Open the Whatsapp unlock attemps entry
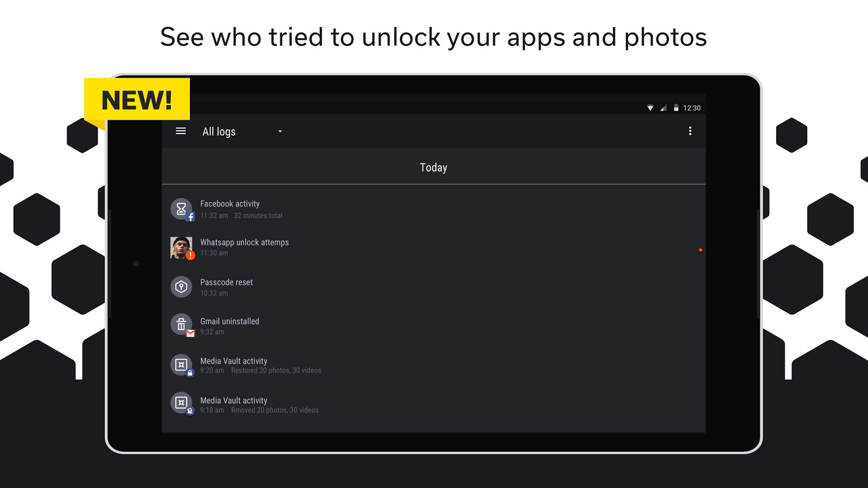The image size is (868, 488). pos(244,247)
